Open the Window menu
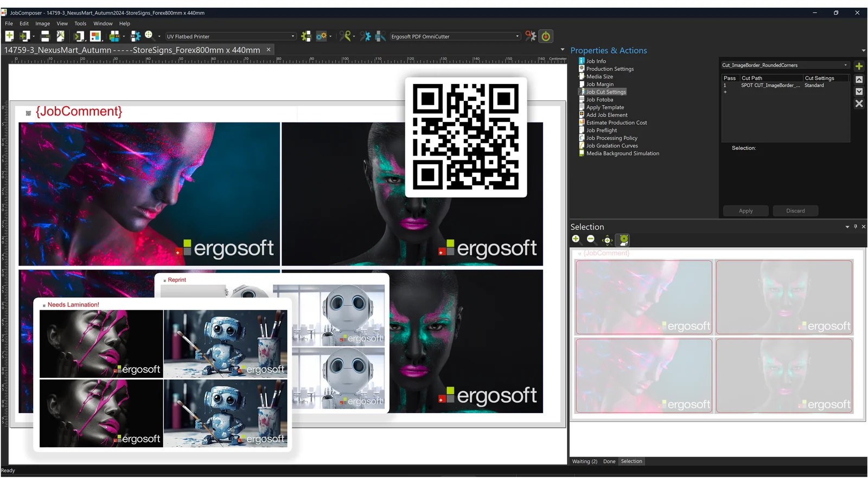The height and width of the screenshot is (488, 868). [x=103, y=23]
